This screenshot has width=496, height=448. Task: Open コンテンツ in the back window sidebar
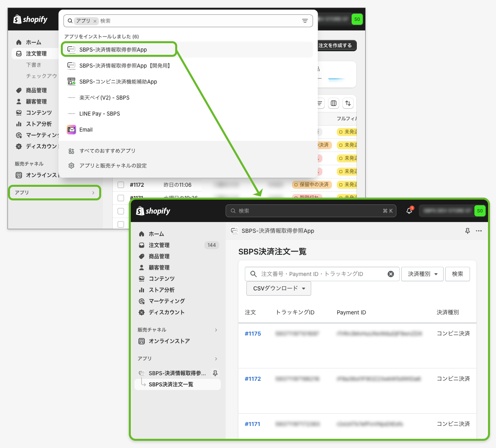(39, 113)
